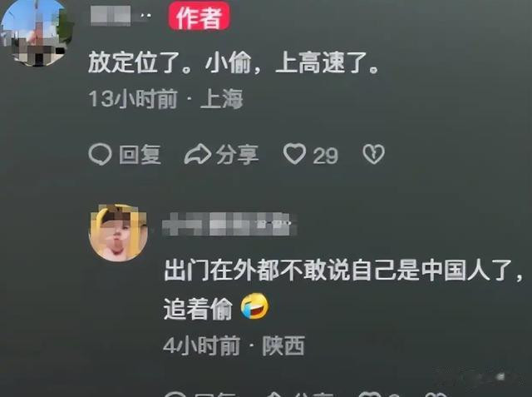Click the 陕西 location label
532x397 pixels.
tap(283, 345)
